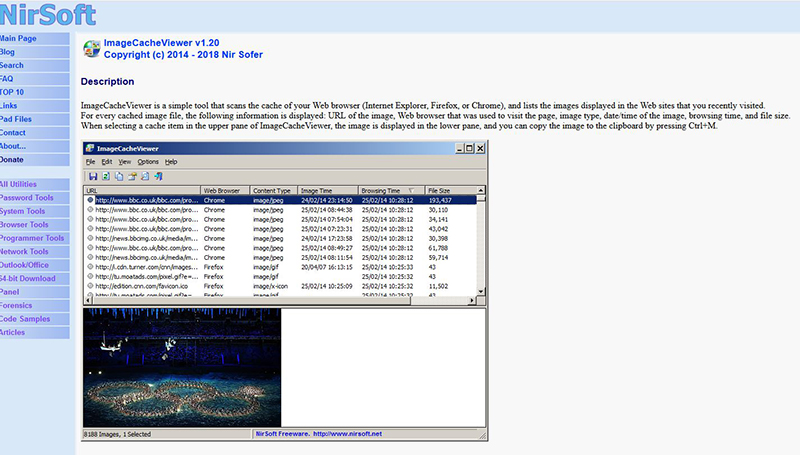Viewport: 800px width, 455px height.
Task: Click the vertical scrollbar down arrow
Action: pyautogui.click(x=481, y=291)
